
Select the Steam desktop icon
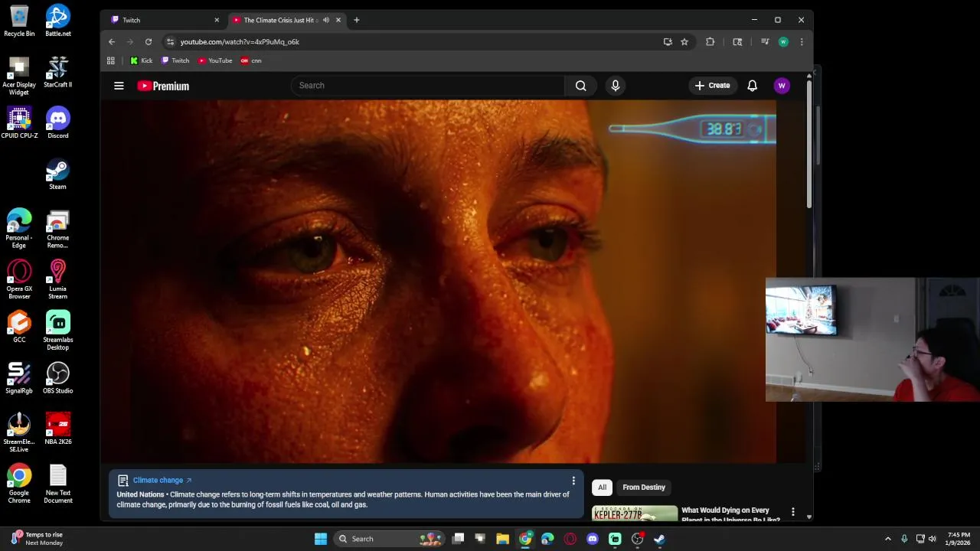pos(58,174)
